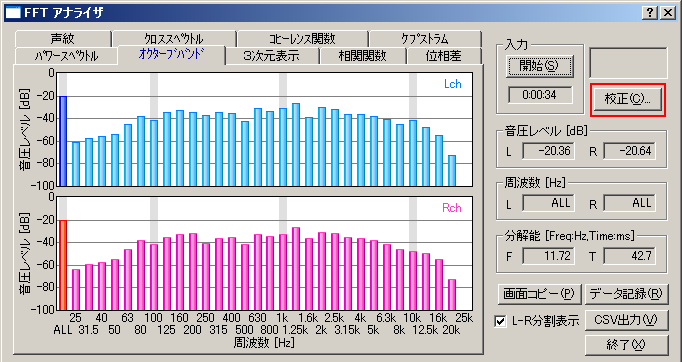Screen dimensions: 682x362
Task: Export data with CSV出力(V) button
Action: pyautogui.click(x=626, y=320)
